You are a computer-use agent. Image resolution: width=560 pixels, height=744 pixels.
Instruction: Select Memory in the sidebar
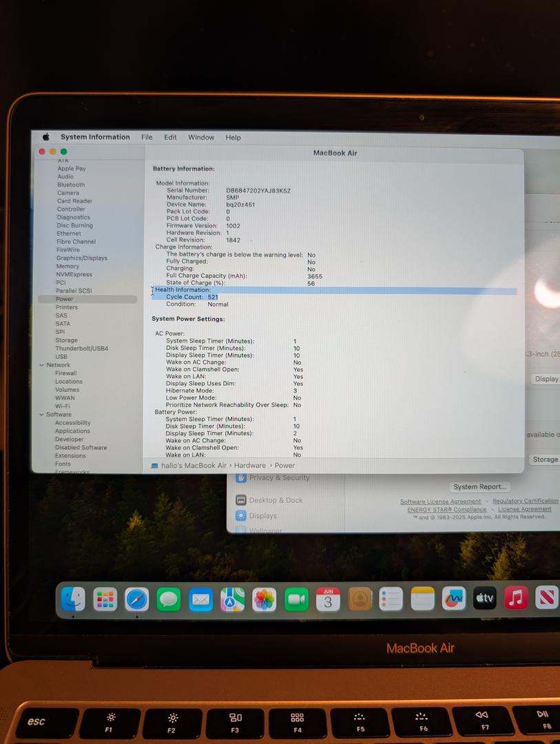coord(68,266)
